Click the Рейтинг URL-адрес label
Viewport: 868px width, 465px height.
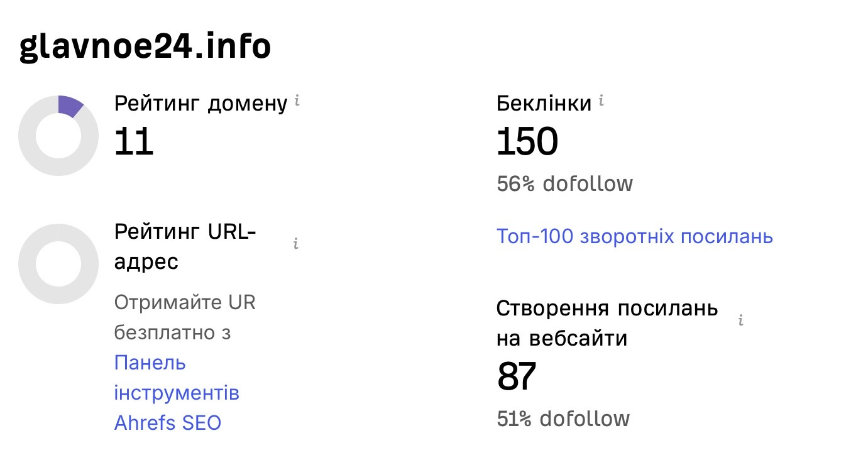[x=185, y=247]
